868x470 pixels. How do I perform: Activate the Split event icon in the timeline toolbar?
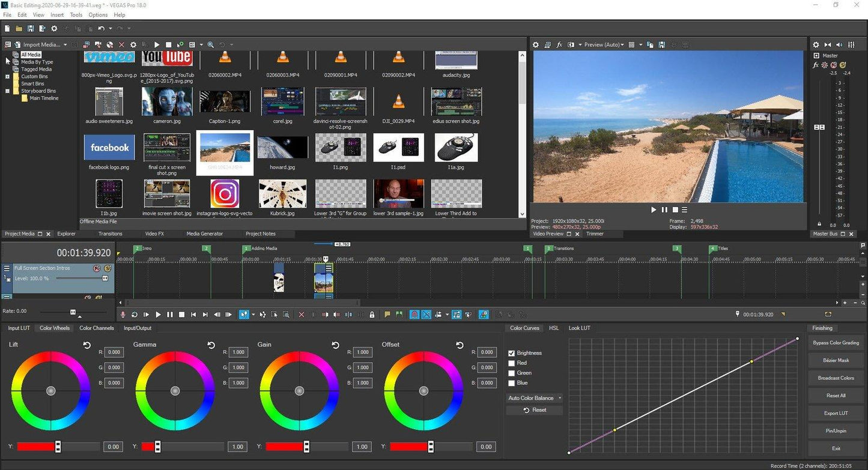coord(348,314)
